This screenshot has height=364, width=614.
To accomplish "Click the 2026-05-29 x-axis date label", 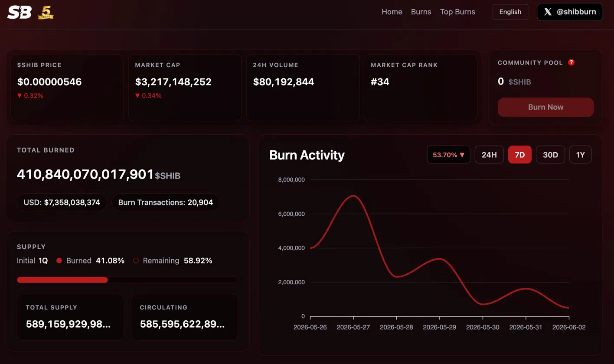I will click(x=439, y=328).
